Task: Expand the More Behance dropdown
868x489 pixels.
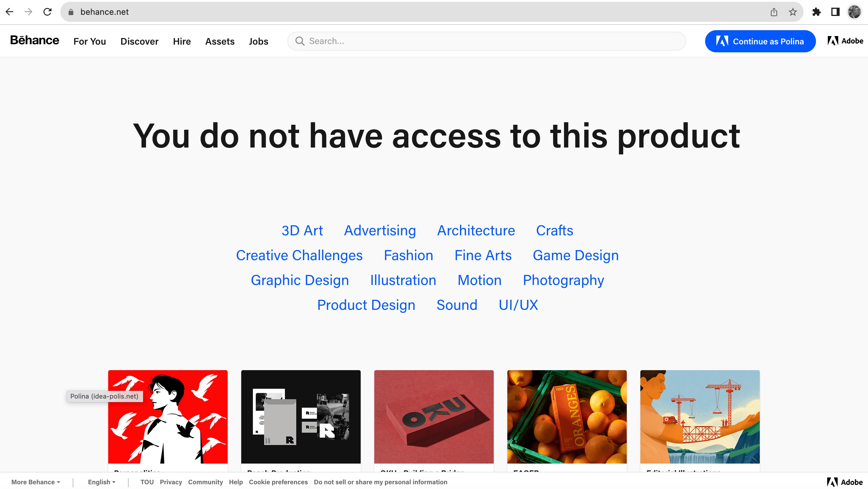Action: [x=36, y=482]
